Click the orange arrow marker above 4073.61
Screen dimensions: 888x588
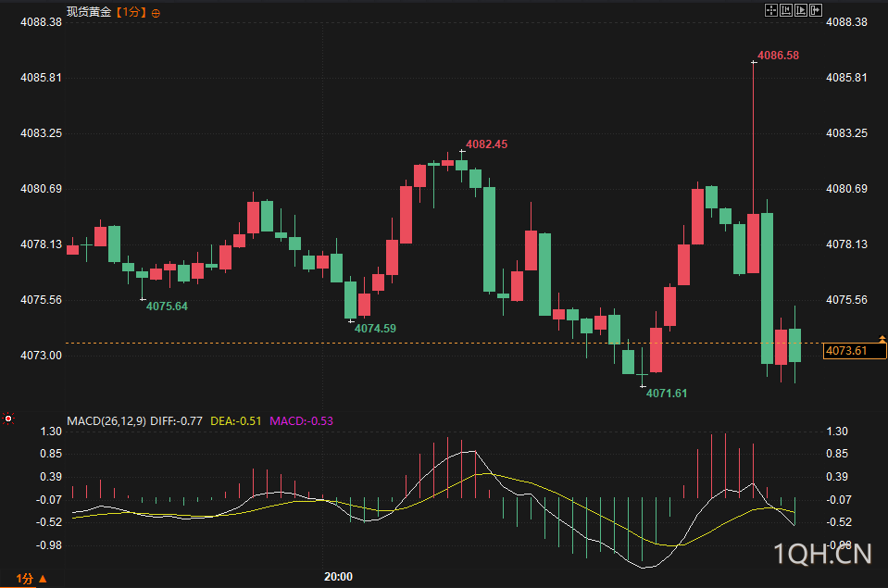click(882, 339)
